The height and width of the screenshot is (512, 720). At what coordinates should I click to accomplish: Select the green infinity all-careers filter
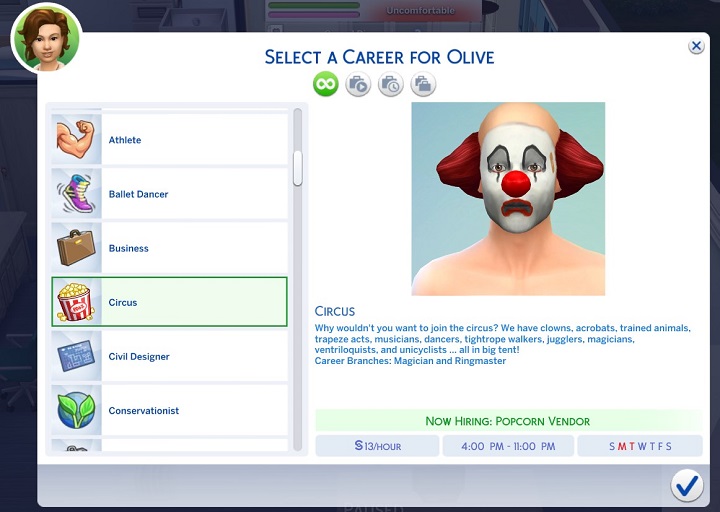[326, 85]
